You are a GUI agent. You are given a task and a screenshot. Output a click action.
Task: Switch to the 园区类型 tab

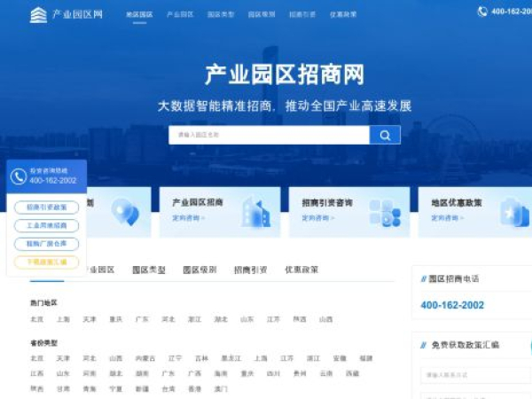click(148, 270)
